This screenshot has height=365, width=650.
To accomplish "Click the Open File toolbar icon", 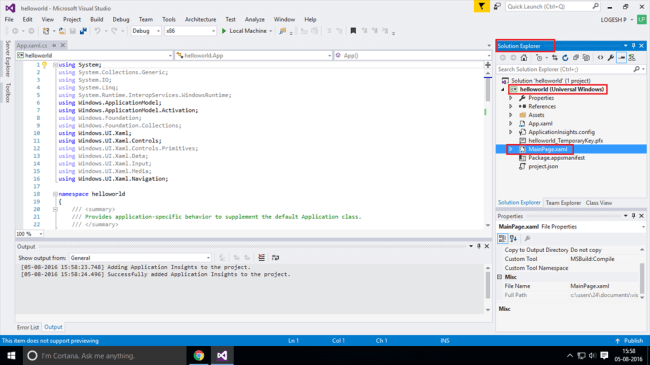I will click(x=62, y=31).
